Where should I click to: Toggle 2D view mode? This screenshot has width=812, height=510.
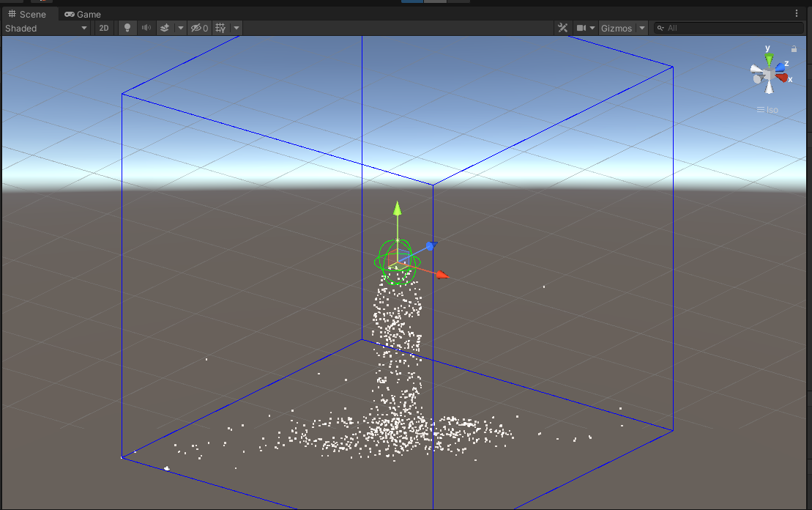click(x=104, y=28)
